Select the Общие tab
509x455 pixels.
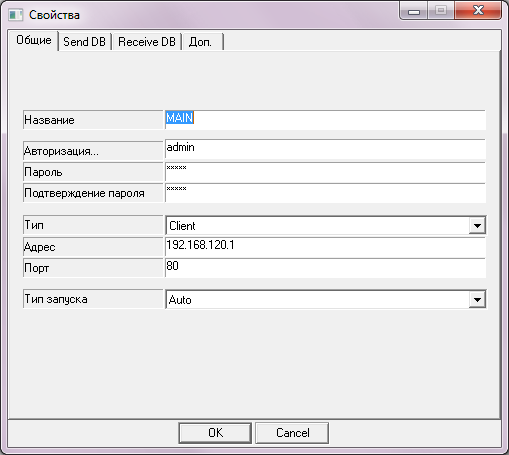(x=34, y=40)
